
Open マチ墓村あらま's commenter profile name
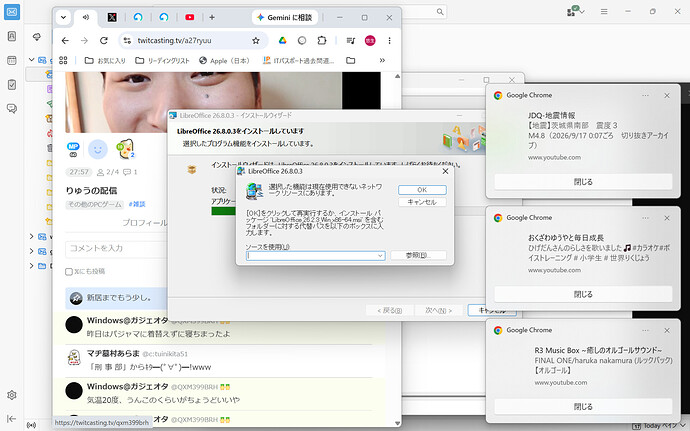pos(113,353)
